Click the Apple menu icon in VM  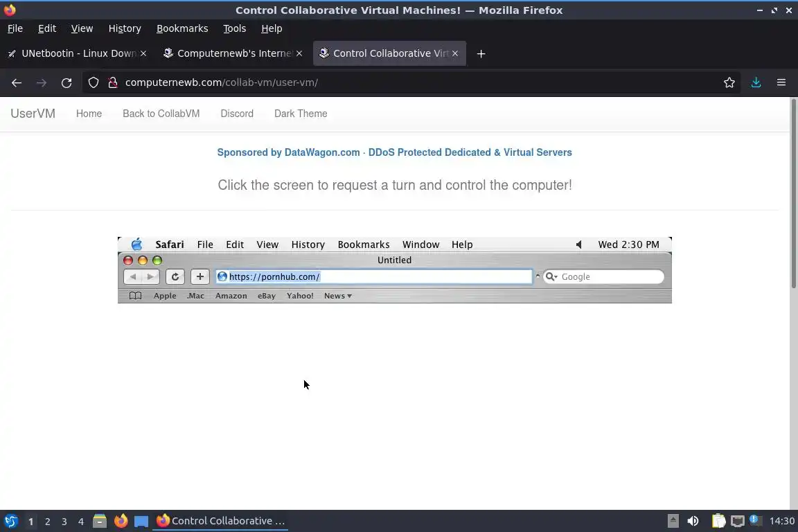[x=136, y=245]
